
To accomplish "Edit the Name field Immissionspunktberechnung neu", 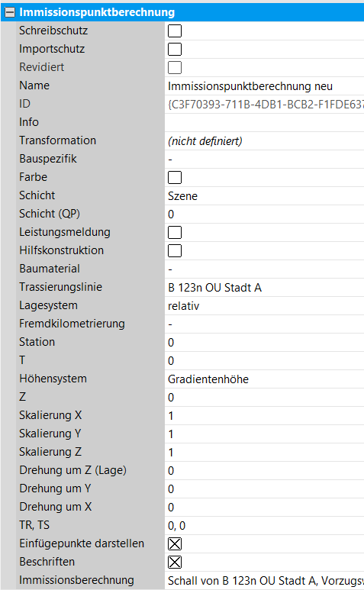I will click(x=264, y=86).
